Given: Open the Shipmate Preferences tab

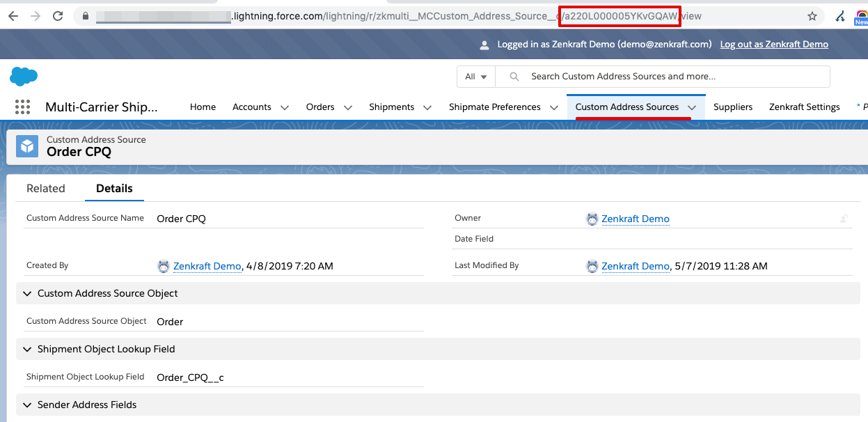Looking at the screenshot, I should pos(495,107).
